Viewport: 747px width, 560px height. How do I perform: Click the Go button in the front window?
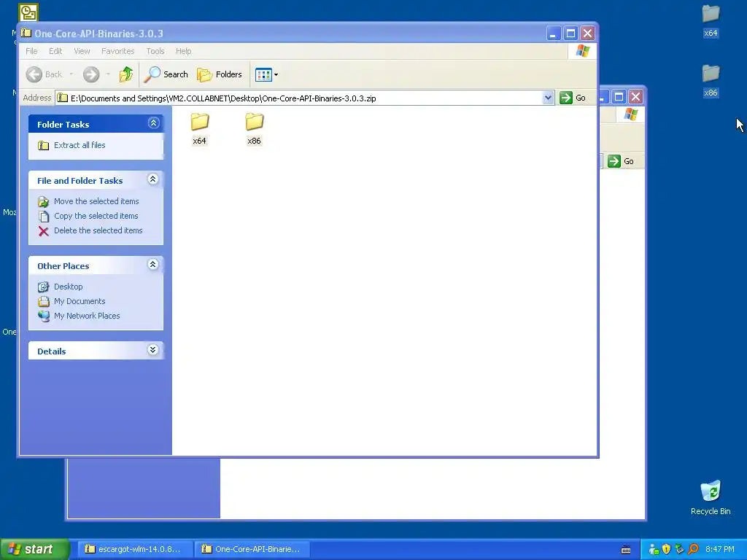(x=573, y=98)
